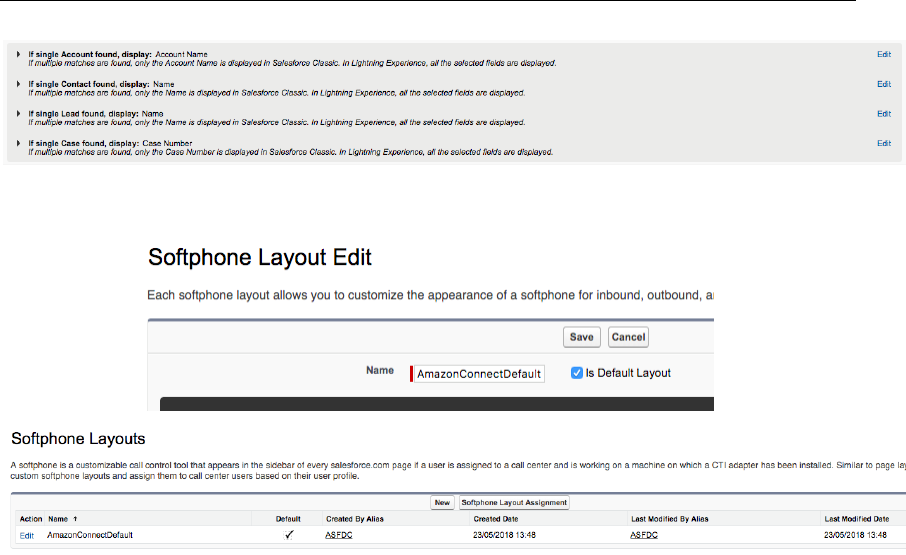Edit the single Account found setting
The width and height of the screenshot is (906, 555).
pyautogui.click(x=884, y=54)
